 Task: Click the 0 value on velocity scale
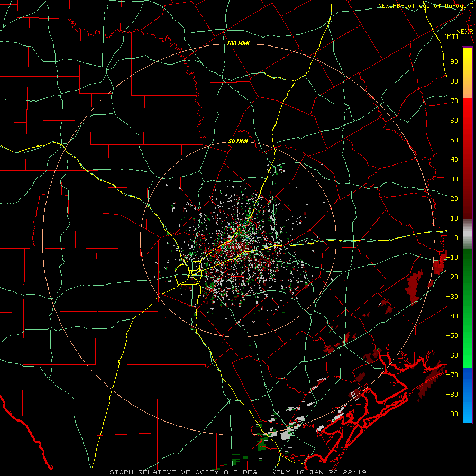point(456,237)
